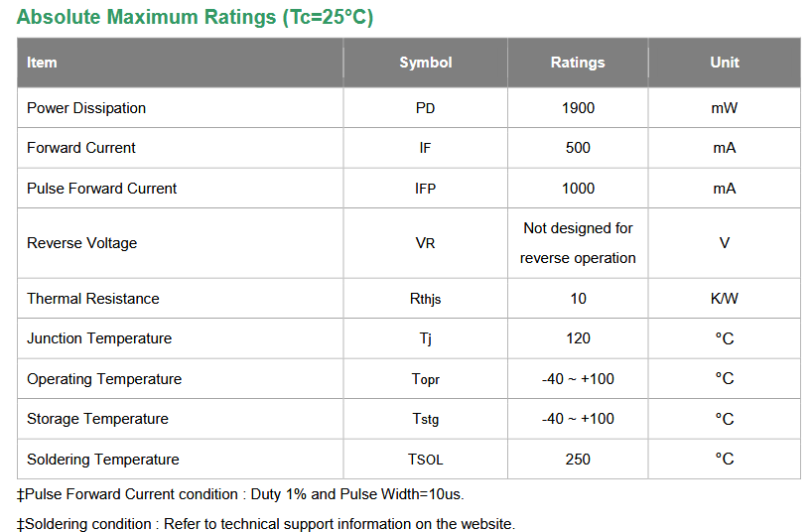Click the Pulse Forward Current condition footnote
This screenshot has width=812, height=532.
click(x=240, y=494)
